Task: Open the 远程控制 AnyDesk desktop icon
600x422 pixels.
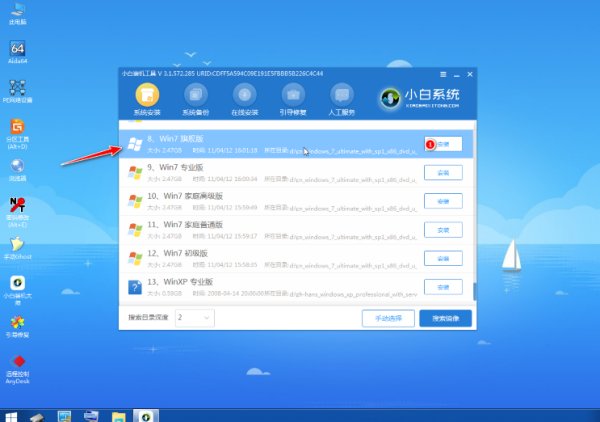Action: click(x=18, y=369)
